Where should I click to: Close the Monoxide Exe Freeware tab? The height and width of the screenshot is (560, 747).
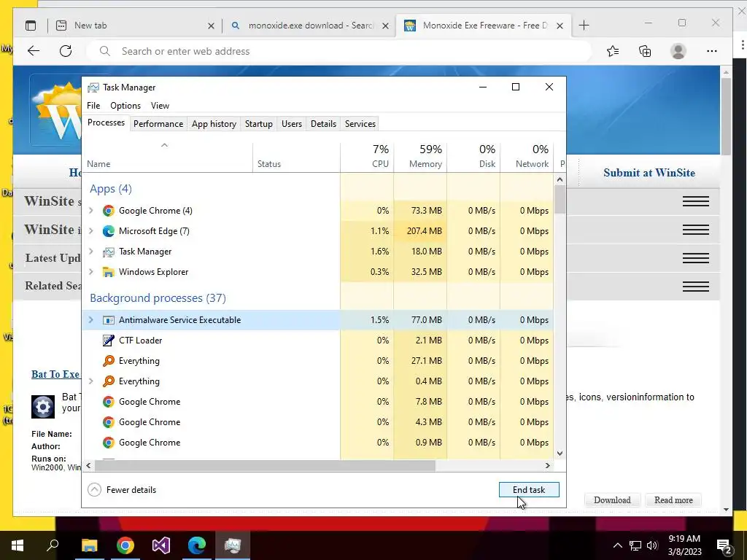560,26
